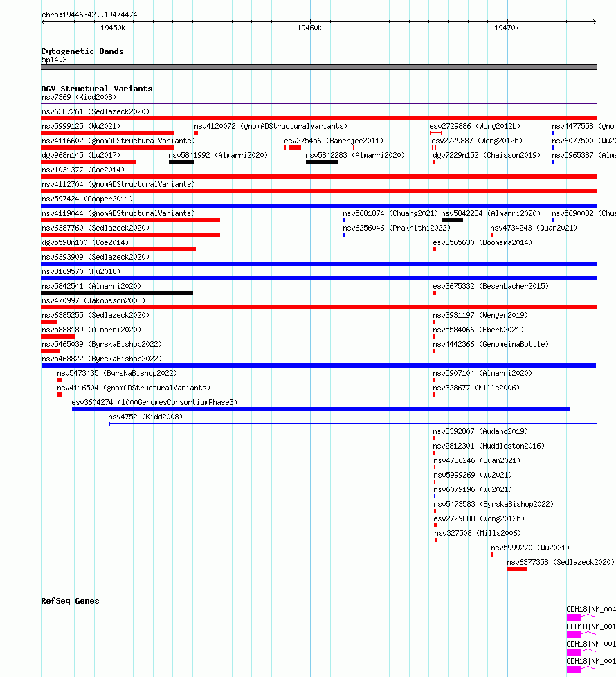Click nsv6385255 (Sedlazeck2020) label
The width and height of the screenshot is (616, 677).
(x=96, y=315)
